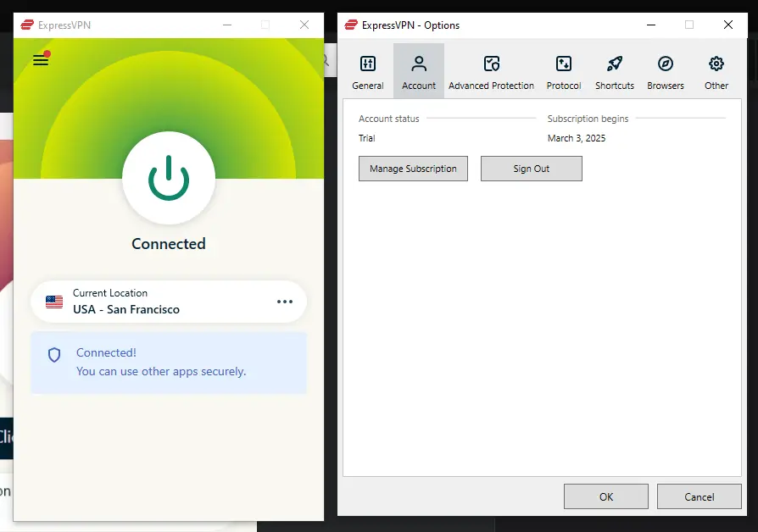
Task: Click the USA flag icon
Action: (54, 302)
